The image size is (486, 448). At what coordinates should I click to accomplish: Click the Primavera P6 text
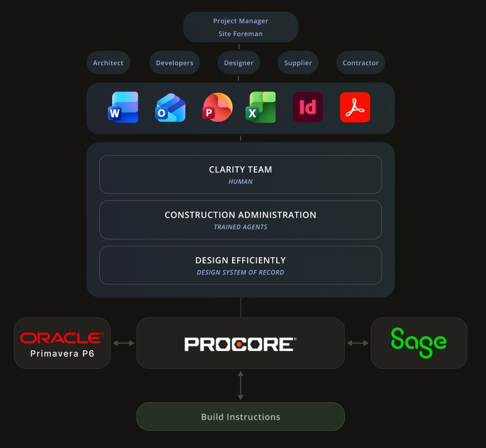click(x=62, y=354)
